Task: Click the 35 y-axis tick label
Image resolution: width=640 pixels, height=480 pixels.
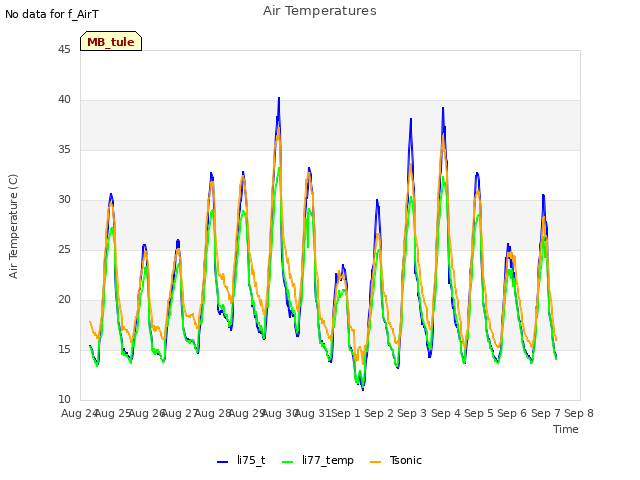Action: [64, 149]
